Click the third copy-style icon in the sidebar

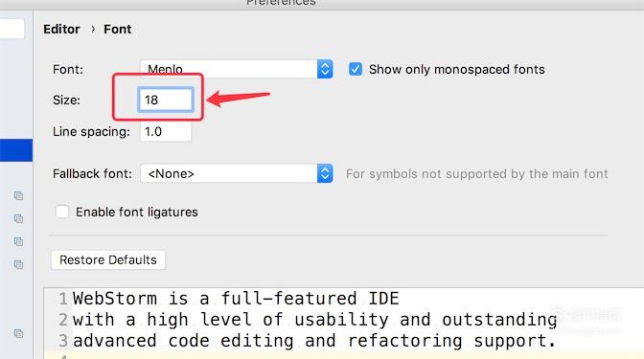[x=18, y=241]
